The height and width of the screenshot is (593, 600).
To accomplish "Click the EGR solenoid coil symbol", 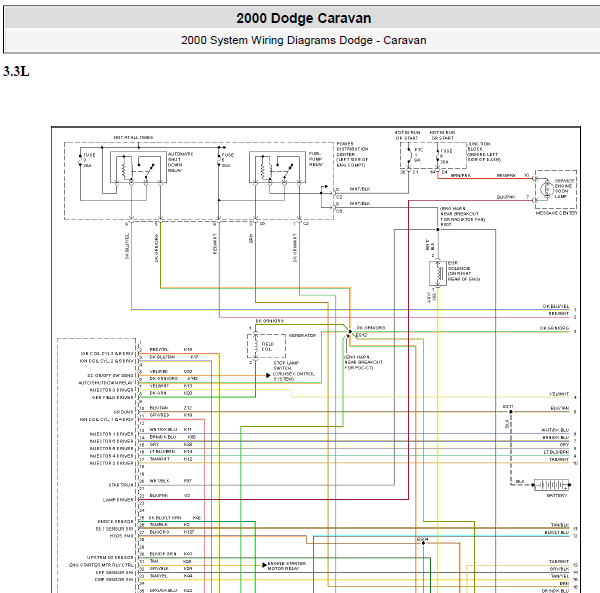I will (437, 273).
